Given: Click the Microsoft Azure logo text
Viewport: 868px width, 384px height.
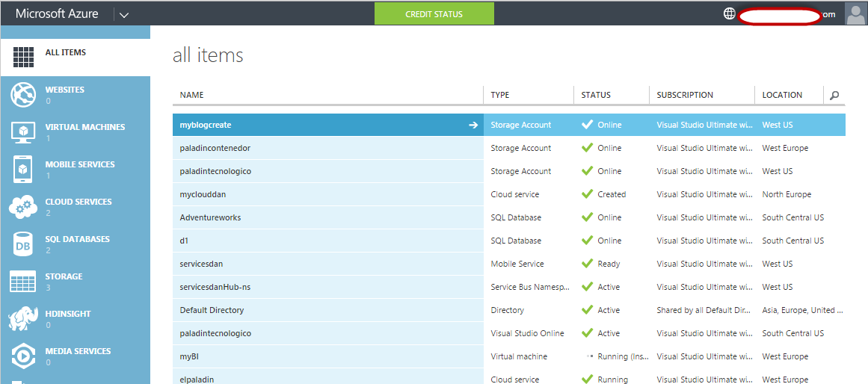Looking at the screenshot, I should 57,13.
